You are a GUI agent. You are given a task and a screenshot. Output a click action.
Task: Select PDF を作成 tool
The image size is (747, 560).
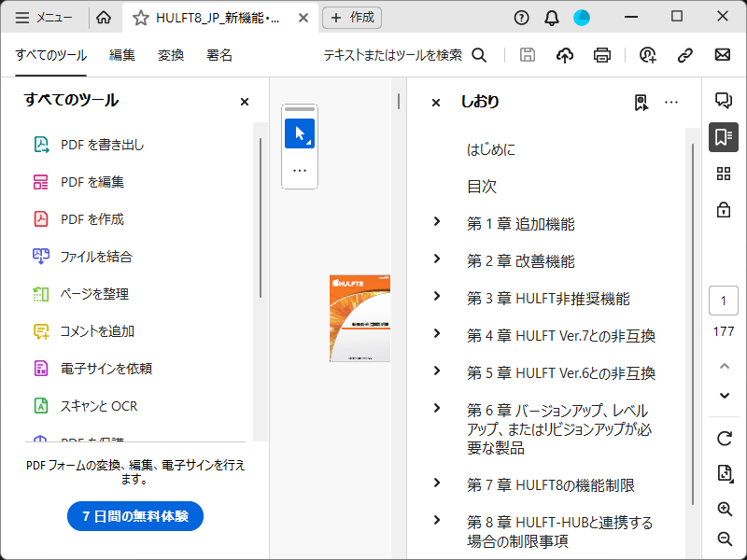[x=78, y=219]
